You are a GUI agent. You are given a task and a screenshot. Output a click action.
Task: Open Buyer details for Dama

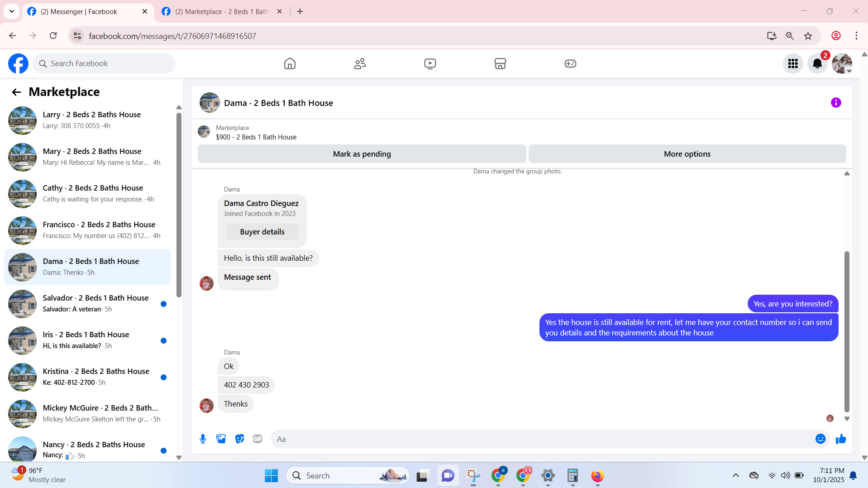(262, 232)
